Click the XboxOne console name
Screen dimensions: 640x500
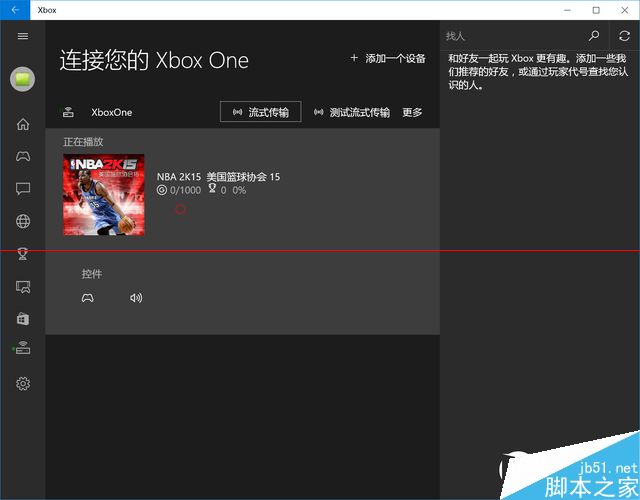click(111, 112)
